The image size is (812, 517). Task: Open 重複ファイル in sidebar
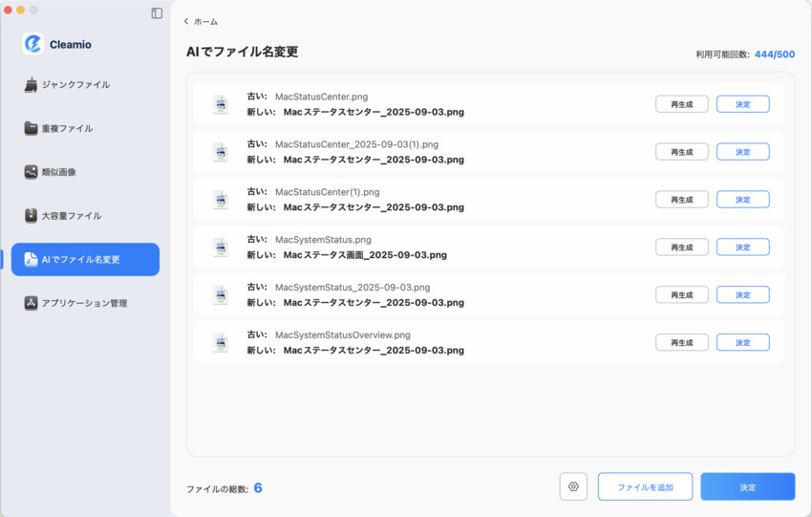[85, 128]
